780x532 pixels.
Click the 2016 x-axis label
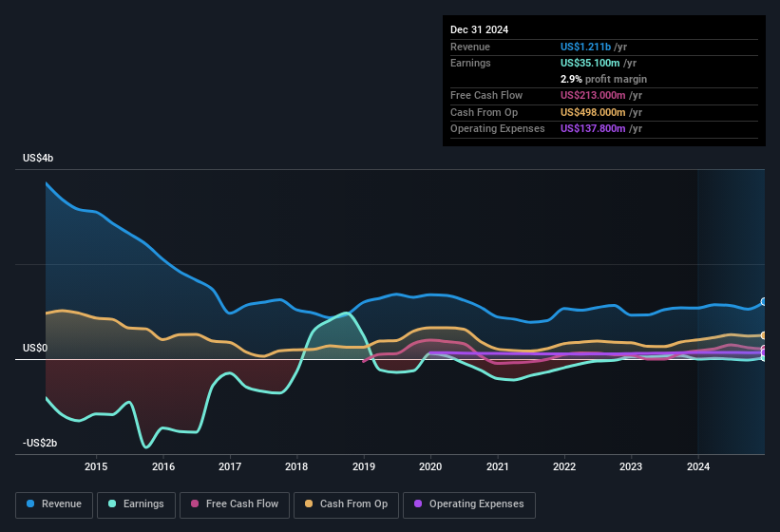163,466
